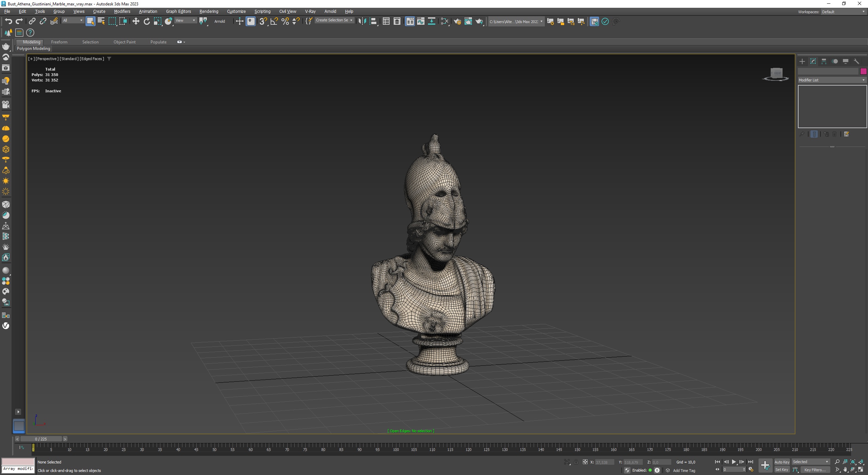Click the time slider 0 / 225 handle
Screen dimensions: 868x475
(41, 439)
